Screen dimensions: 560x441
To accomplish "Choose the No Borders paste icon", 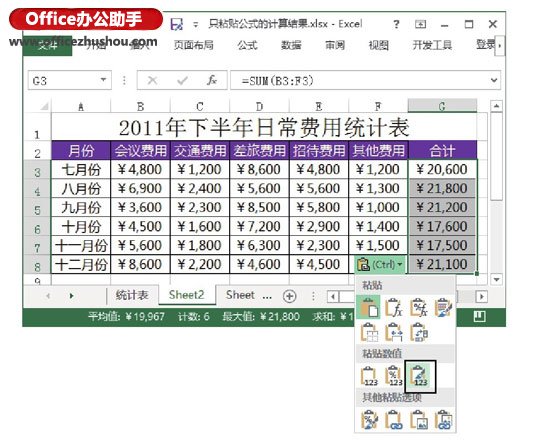I will [x=369, y=332].
